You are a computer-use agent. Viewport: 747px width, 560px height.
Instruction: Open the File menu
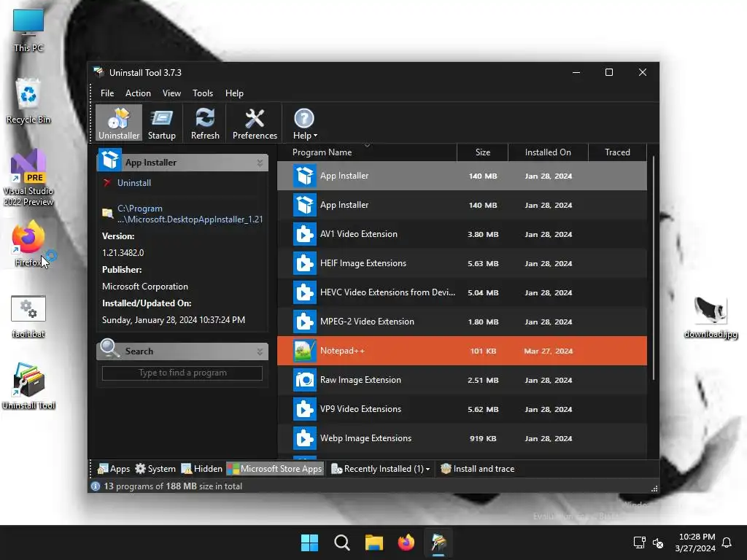[107, 93]
